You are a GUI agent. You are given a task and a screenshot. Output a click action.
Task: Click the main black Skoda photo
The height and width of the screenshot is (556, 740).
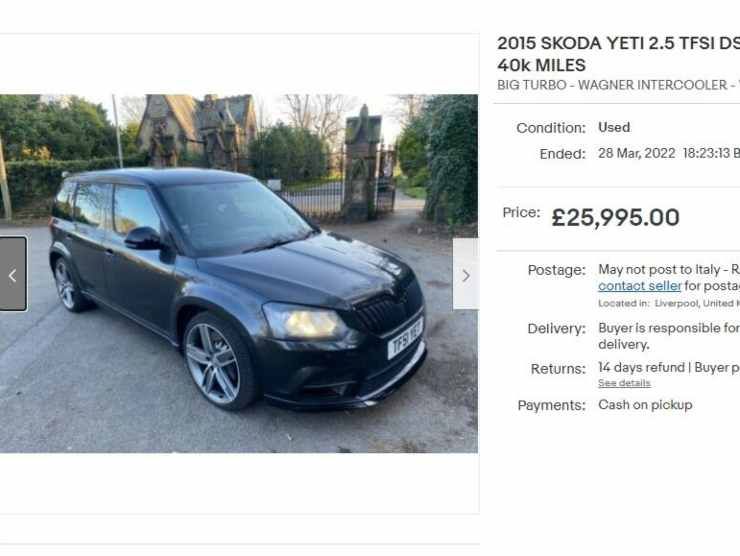pos(239,274)
